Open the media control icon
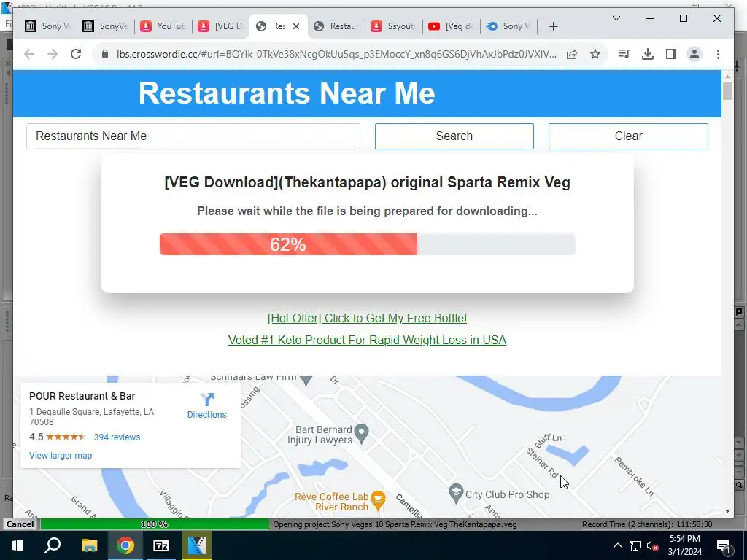Viewport: 747px width, 560px height. [x=624, y=54]
